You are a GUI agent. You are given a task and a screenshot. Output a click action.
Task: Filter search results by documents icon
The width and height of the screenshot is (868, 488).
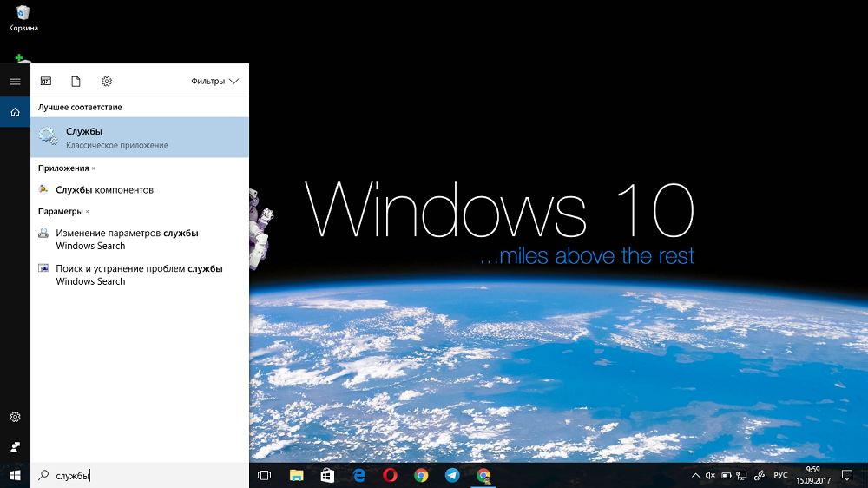pyautogui.click(x=76, y=82)
